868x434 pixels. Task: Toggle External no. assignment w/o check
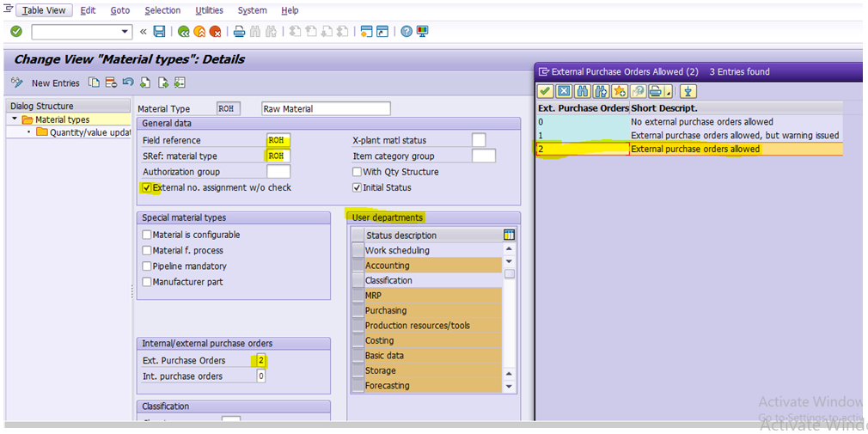[x=147, y=187]
